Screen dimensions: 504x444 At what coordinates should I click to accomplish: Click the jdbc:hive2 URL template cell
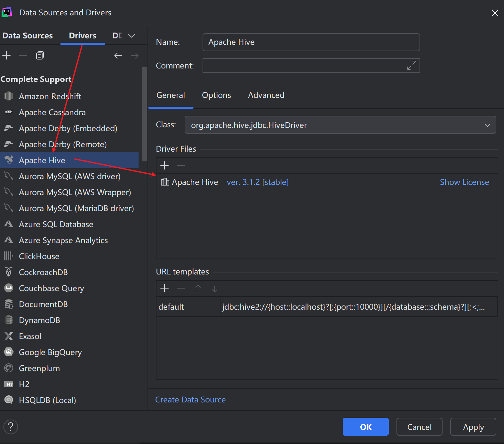(358, 306)
